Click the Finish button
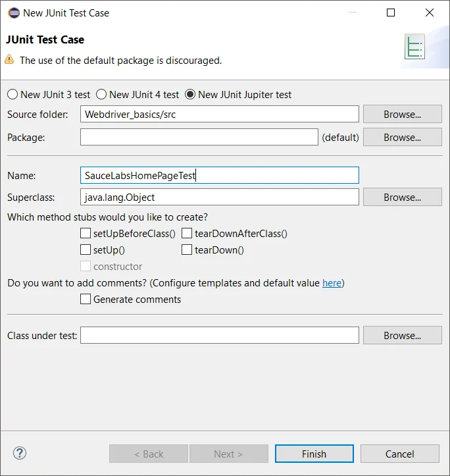The width and height of the screenshot is (450, 476). pyautogui.click(x=314, y=454)
